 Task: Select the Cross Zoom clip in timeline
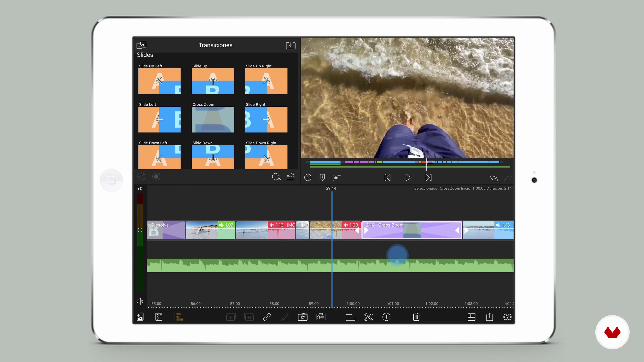412,230
